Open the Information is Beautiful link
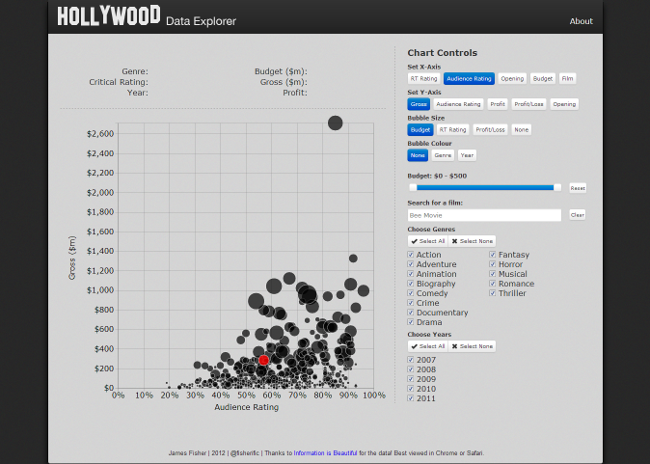The height and width of the screenshot is (464, 650). (x=325, y=453)
